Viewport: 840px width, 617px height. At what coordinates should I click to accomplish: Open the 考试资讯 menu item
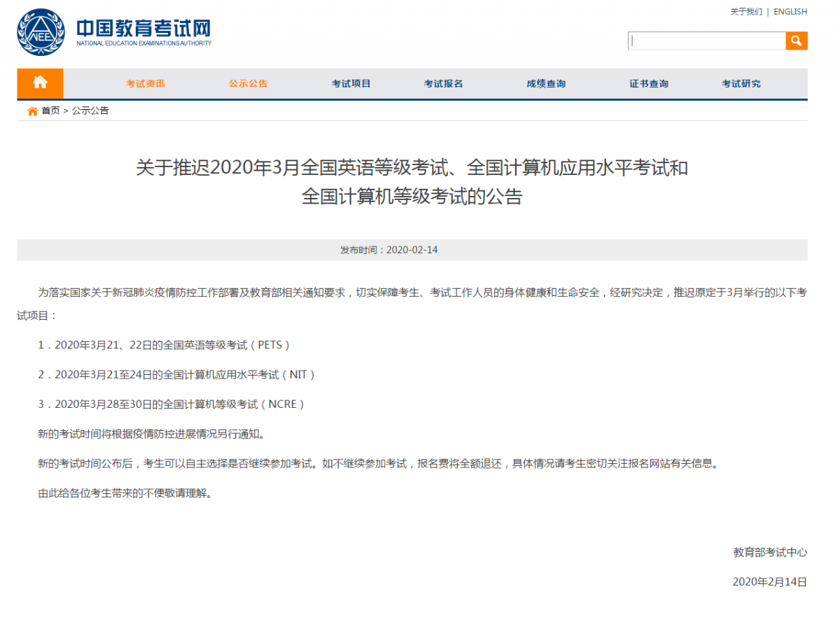tap(146, 84)
